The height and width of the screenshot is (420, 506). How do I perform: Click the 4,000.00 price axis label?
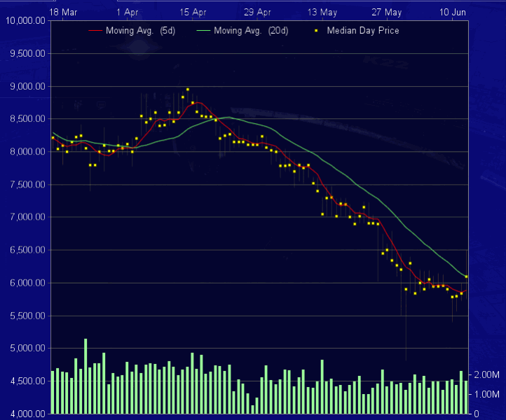[x=28, y=414]
